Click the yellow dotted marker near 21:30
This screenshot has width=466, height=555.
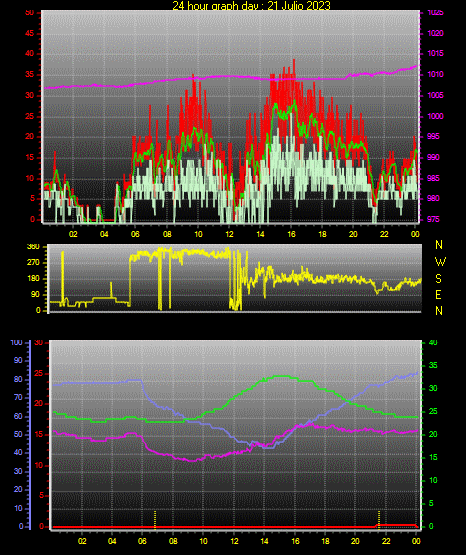[379, 520]
